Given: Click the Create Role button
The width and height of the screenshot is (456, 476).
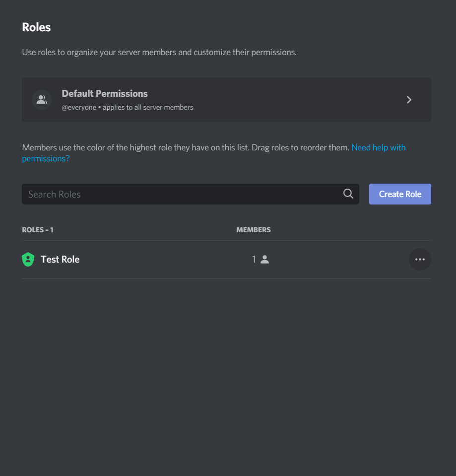Looking at the screenshot, I should (400, 194).
